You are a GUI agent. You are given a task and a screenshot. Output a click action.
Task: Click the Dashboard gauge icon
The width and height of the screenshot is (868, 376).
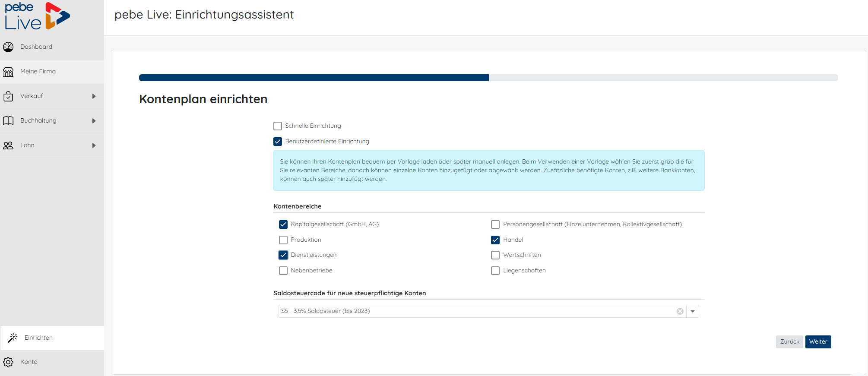coord(8,47)
